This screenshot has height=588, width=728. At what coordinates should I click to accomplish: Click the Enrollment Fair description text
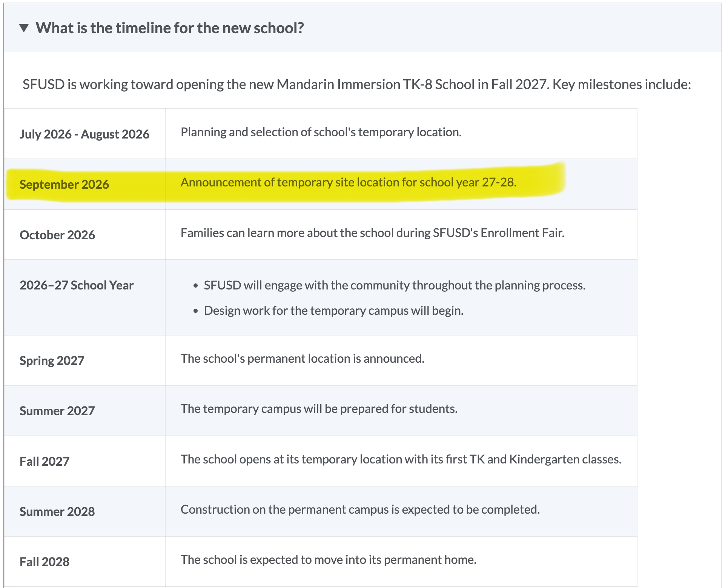coord(373,233)
